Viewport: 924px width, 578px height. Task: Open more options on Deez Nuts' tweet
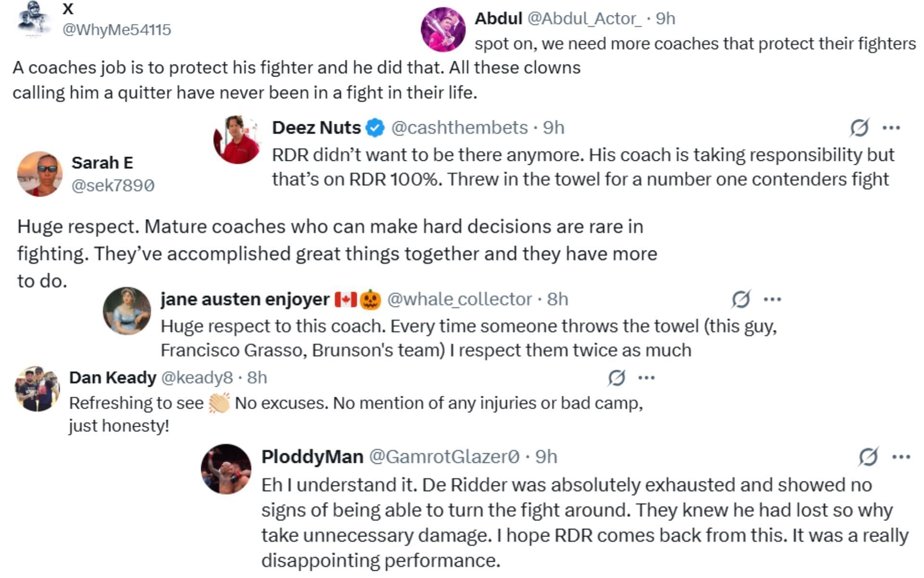click(x=891, y=128)
